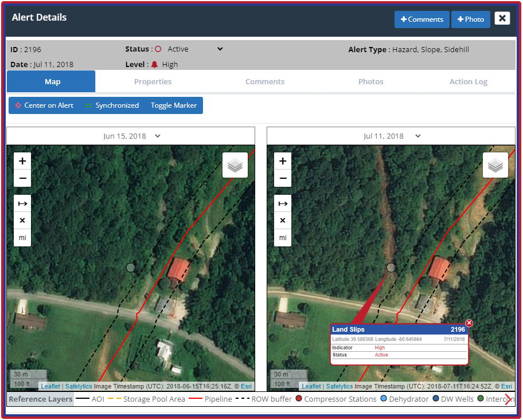Viewport: 523px width, 420px height.
Task: Activate measure tool on left map
Action: (22, 203)
